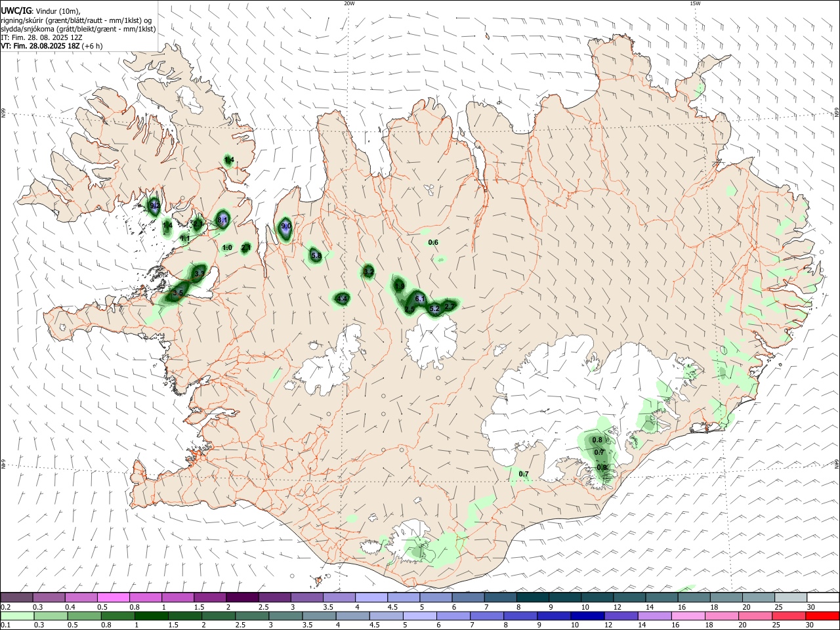Click the 20W longitude label
The height and width of the screenshot is (630, 840).
pyautogui.click(x=349, y=3)
